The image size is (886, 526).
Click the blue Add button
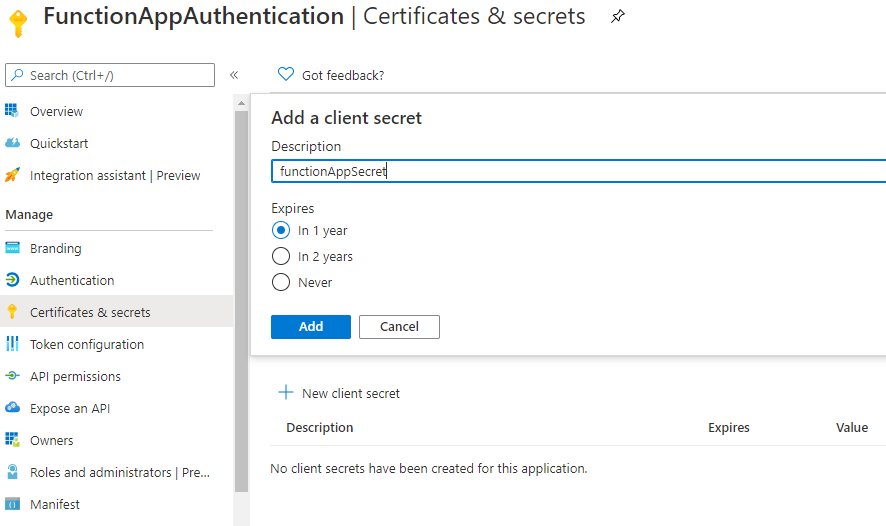click(x=311, y=327)
